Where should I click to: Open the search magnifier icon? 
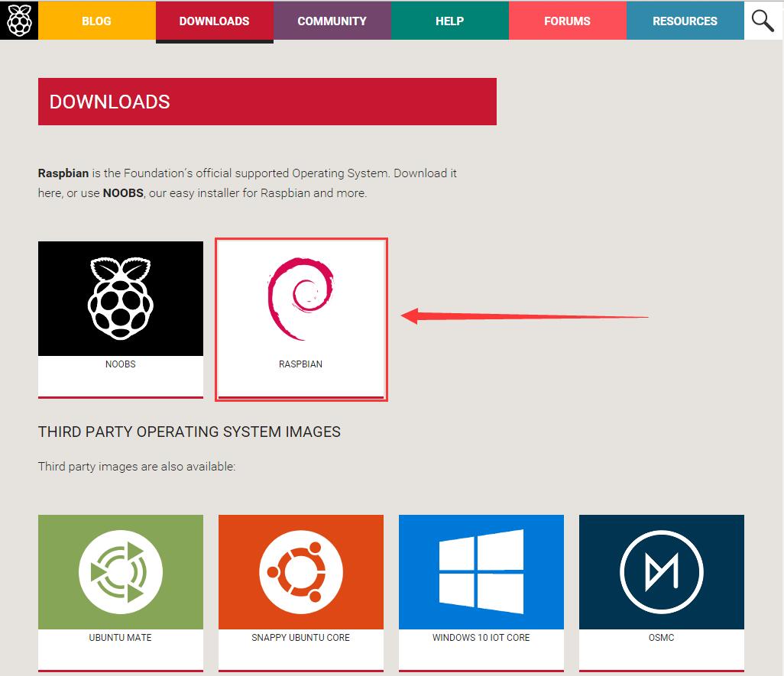click(x=763, y=21)
